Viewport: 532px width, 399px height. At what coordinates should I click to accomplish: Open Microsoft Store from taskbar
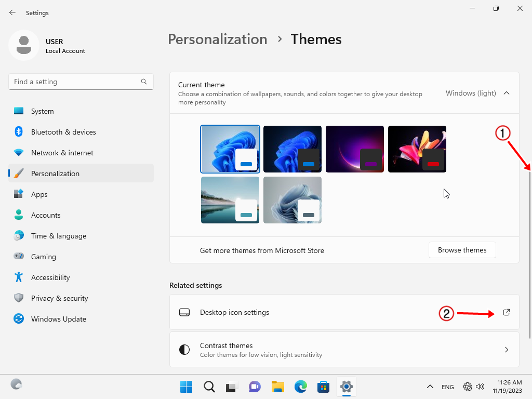[x=323, y=387]
